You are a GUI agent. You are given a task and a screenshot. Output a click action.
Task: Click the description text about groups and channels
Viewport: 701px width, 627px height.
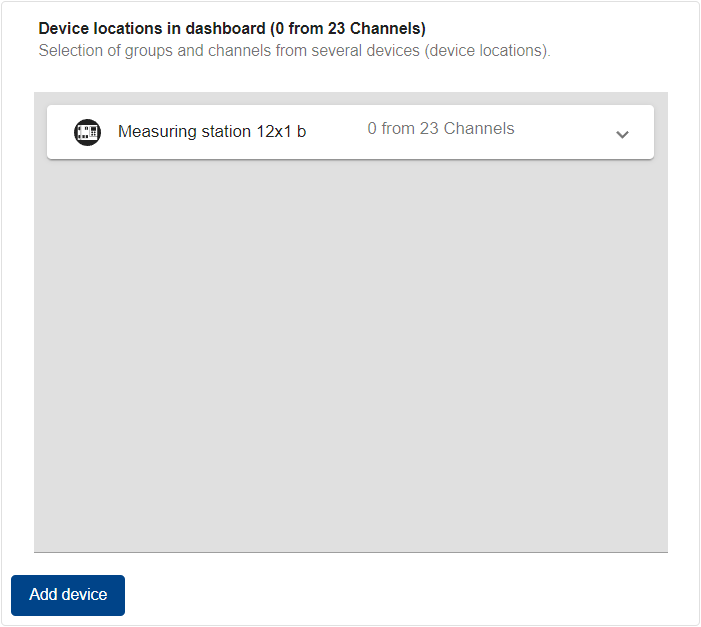click(x=294, y=50)
